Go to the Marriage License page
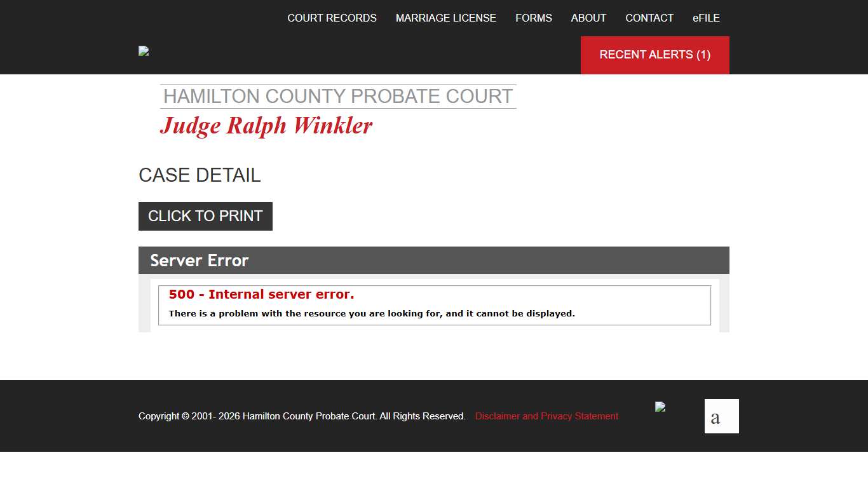The width and height of the screenshot is (868, 488). click(x=445, y=18)
